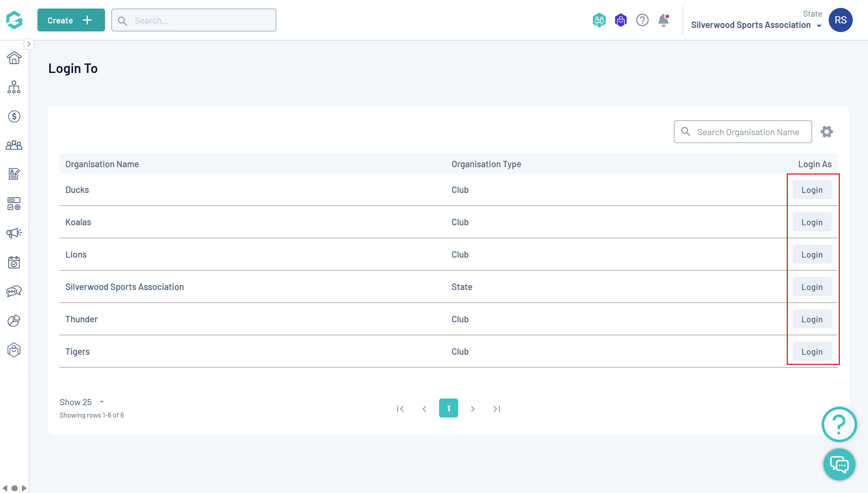Open the organisation hierarchy sidebar icon
Image resolution: width=868 pixels, height=493 pixels.
click(14, 87)
